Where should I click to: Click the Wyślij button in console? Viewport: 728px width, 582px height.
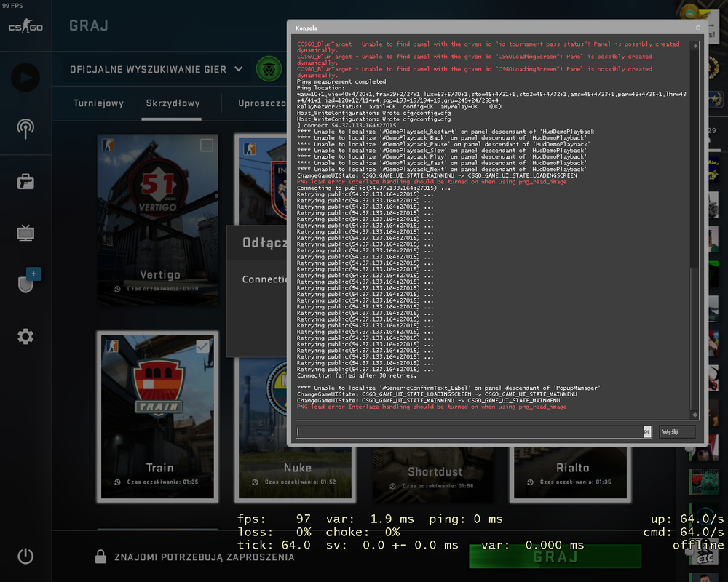(677, 432)
